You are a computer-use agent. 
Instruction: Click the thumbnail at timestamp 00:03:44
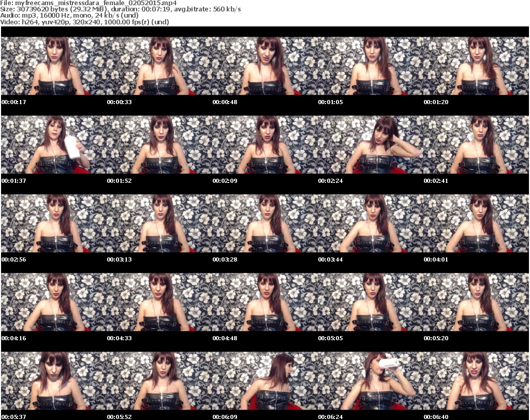371,224
